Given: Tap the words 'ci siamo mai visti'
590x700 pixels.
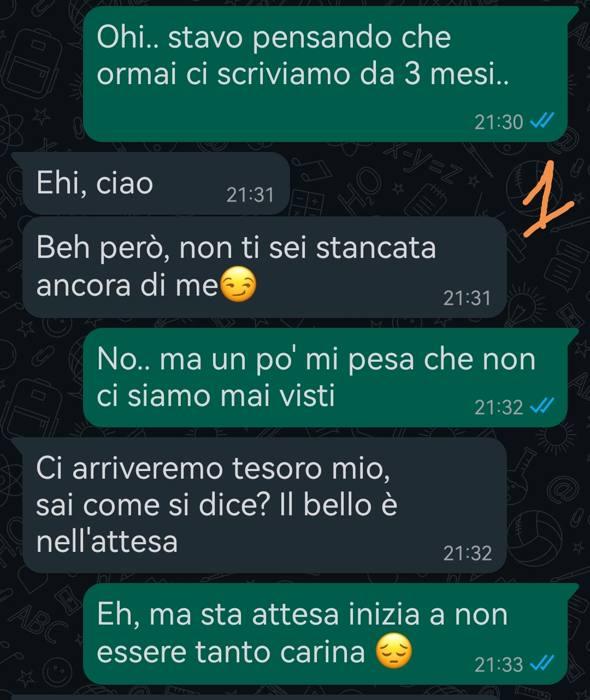Looking at the screenshot, I should click(216, 396).
